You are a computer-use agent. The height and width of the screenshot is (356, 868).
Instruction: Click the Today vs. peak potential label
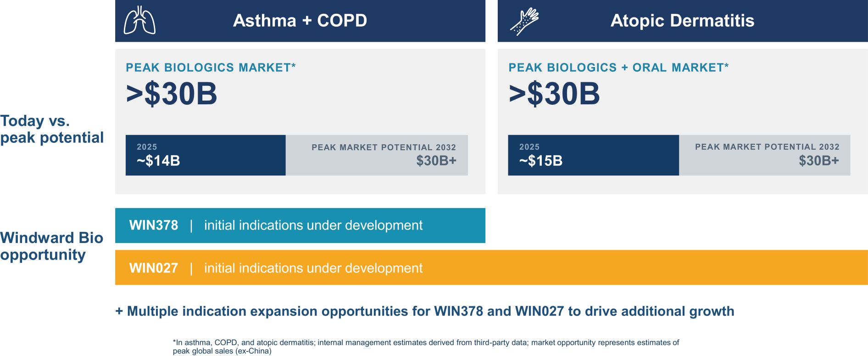52,129
